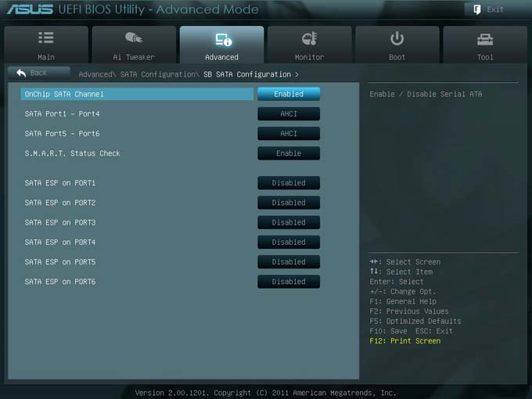Select the S.M.A.R.T. Status Check label
The width and height of the screenshot is (532, 399).
click(x=72, y=153)
